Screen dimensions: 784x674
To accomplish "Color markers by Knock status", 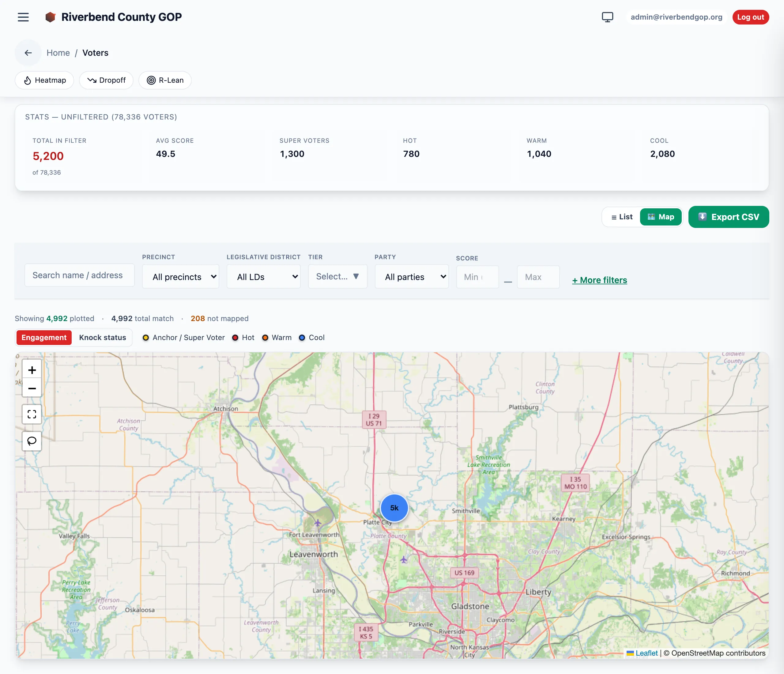I will (x=103, y=338).
